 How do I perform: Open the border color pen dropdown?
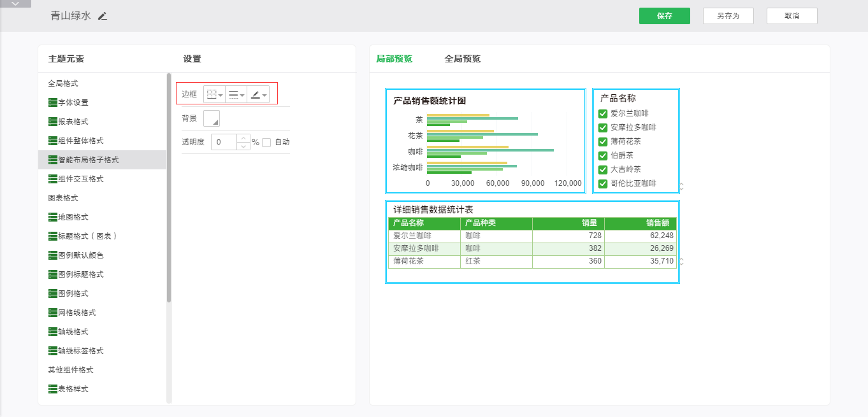pyautogui.click(x=258, y=94)
